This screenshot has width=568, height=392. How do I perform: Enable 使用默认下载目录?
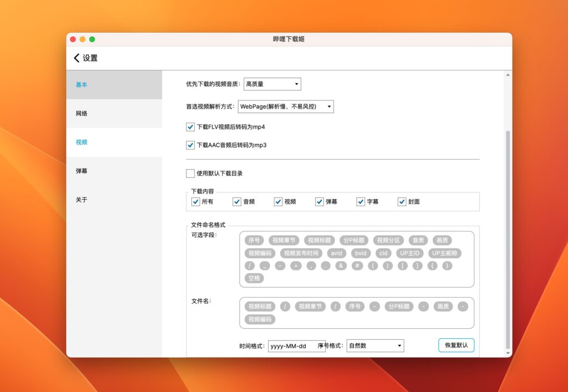[x=190, y=173]
